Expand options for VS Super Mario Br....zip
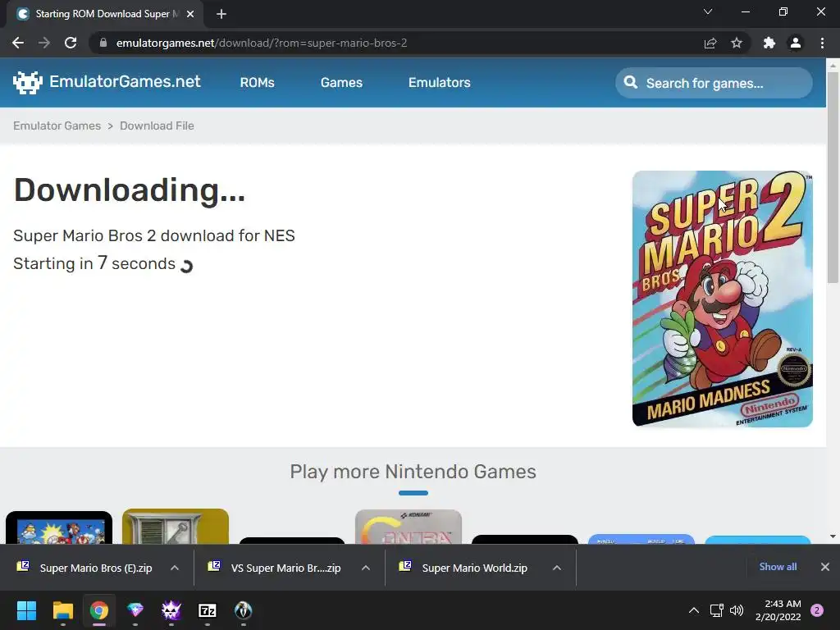Viewport: 840px width, 630px height. click(366, 568)
